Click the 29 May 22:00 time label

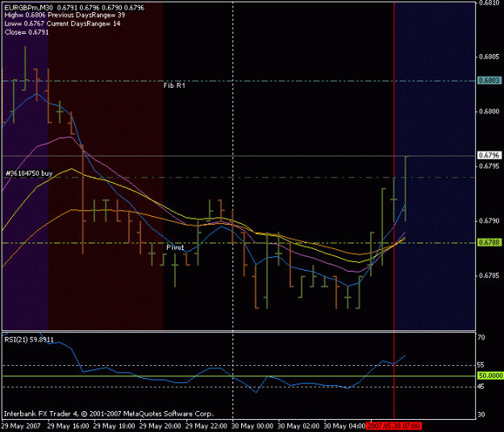[206, 426]
